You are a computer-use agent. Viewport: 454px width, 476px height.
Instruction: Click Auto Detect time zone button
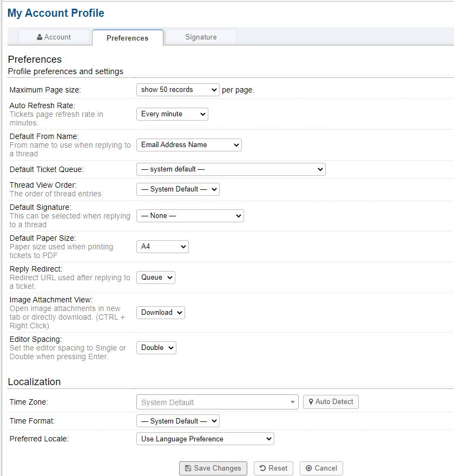[331, 402]
